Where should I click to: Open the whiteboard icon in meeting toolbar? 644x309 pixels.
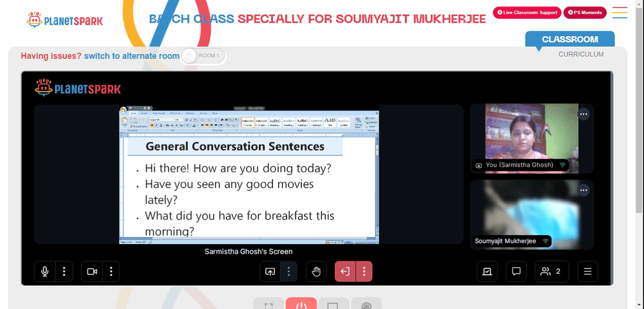487,271
